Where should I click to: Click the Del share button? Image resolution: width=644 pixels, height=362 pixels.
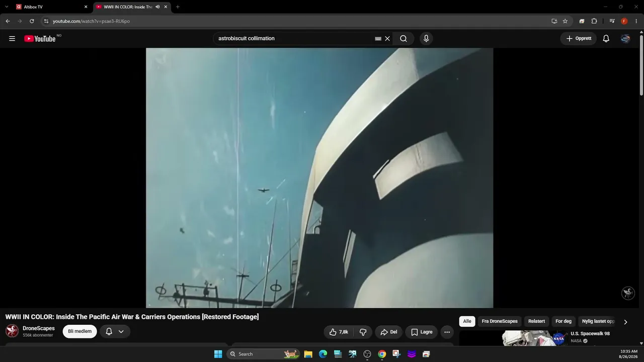[388, 332]
